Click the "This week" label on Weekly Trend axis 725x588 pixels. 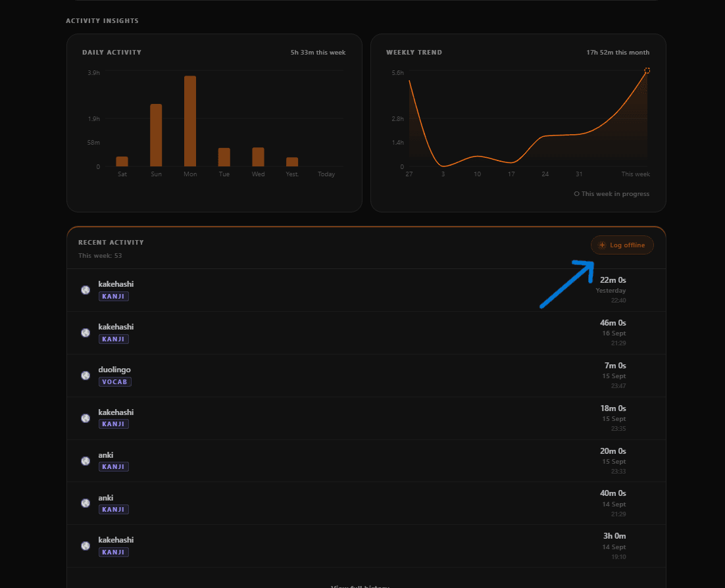(x=636, y=174)
